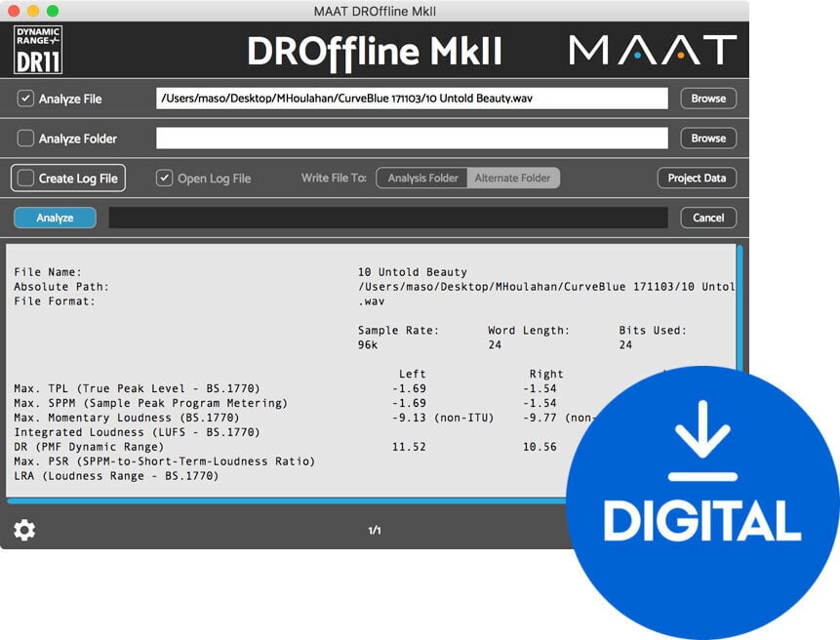The height and width of the screenshot is (640, 840).
Task: Click the left DR value 11.52
Action: [x=409, y=446]
